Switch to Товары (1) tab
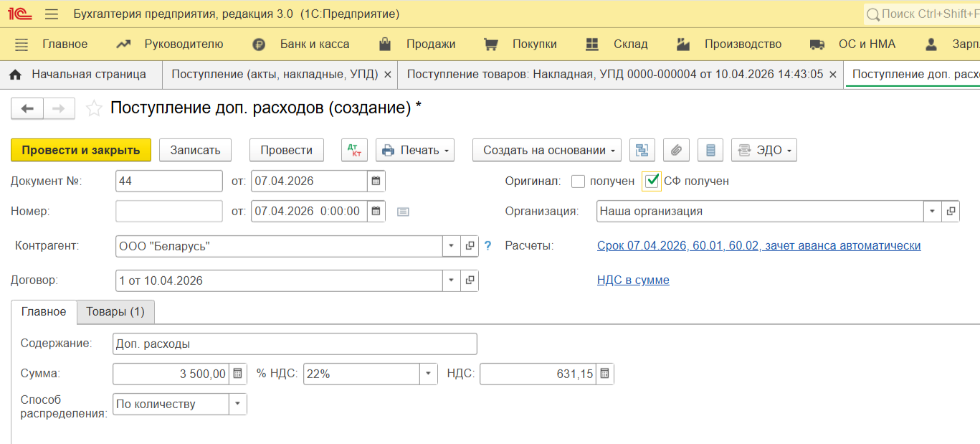980x444 pixels. tap(115, 312)
